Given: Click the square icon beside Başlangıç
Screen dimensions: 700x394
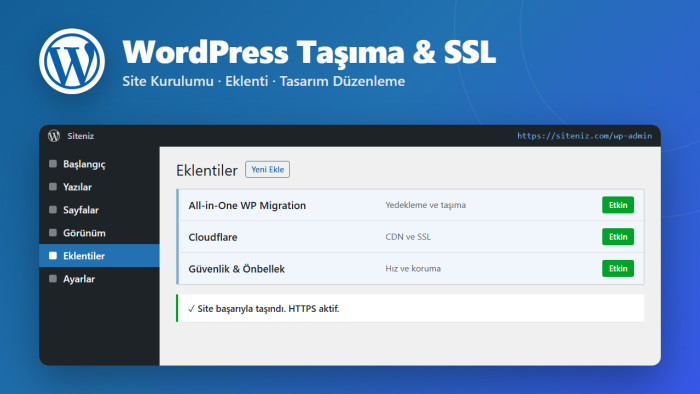Looking at the screenshot, I should tap(53, 164).
